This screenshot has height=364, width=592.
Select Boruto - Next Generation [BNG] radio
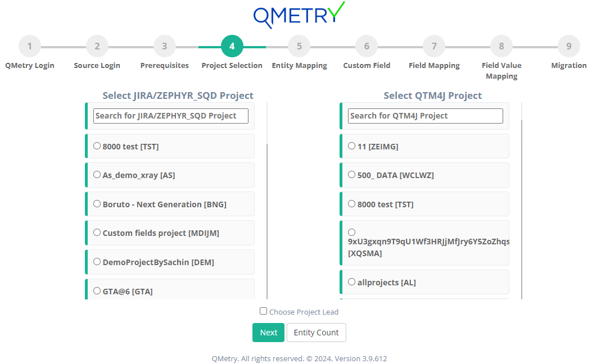pyautogui.click(x=97, y=204)
